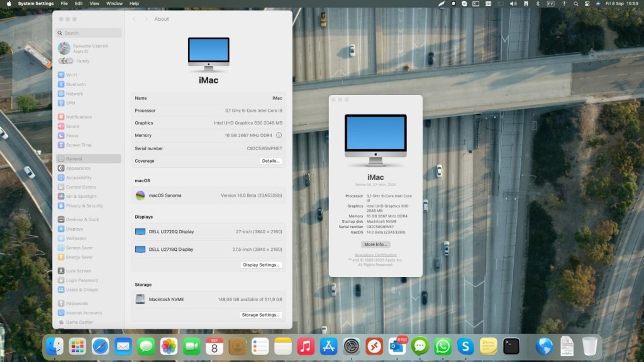Open WhatsApp from the Dock

443,346
